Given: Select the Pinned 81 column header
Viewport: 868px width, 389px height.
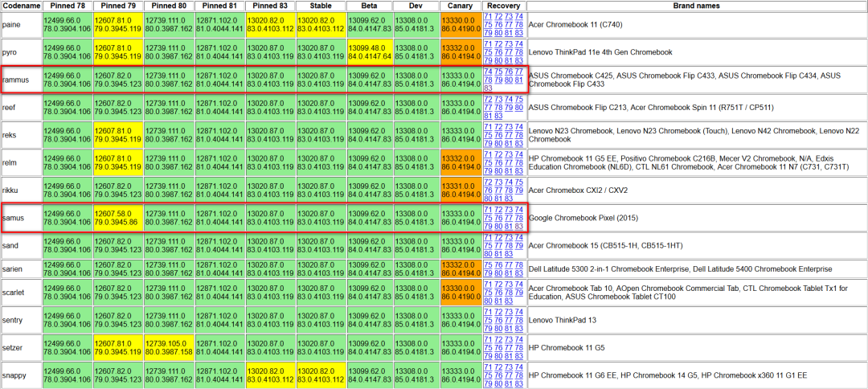Looking at the screenshot, I should coord(219,6).
